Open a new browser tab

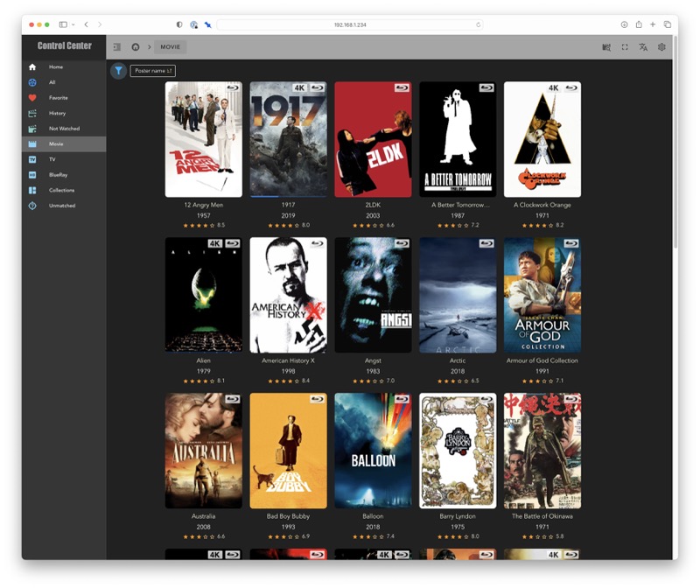[x=653, y=24]
